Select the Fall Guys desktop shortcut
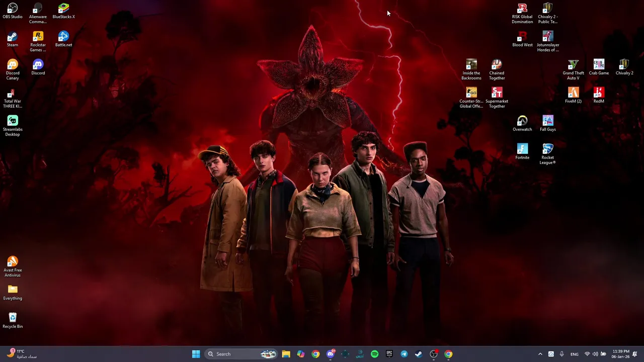The width and height of the screenshot is (644, 362). [548, 124]
